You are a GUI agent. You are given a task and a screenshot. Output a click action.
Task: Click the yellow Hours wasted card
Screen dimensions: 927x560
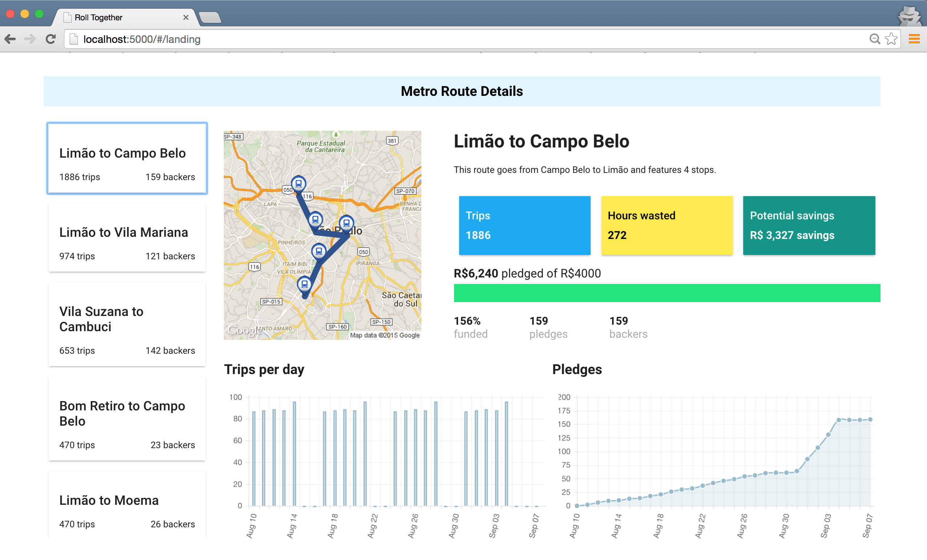point(667,225)
